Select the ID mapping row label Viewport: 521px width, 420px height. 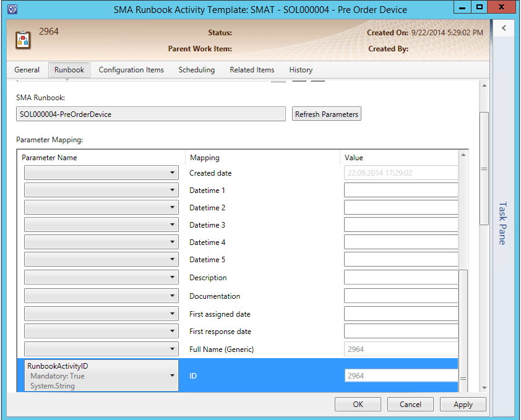[x=193, y=376]
